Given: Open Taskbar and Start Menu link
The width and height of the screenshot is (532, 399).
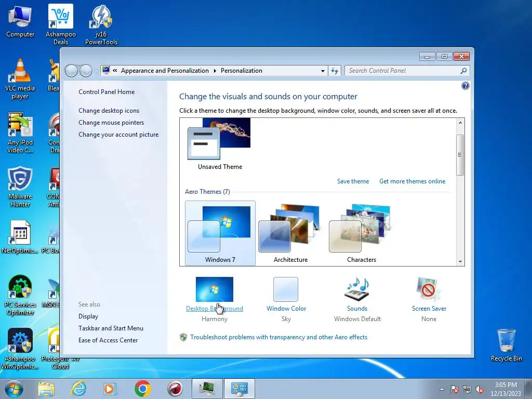Looking at the screenshot, I should pos(111,328).
